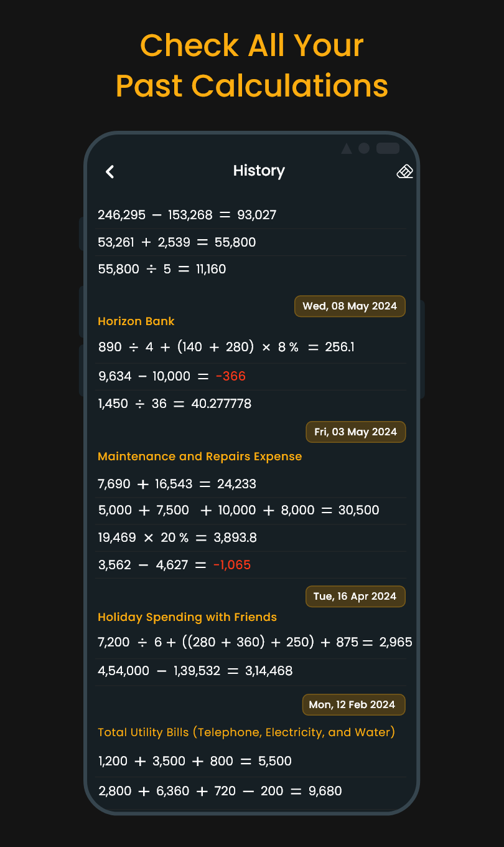Tap the Mon, 12 Feb 2024 date tag
This screenshot has width=504, height=847.
(352, 705)
